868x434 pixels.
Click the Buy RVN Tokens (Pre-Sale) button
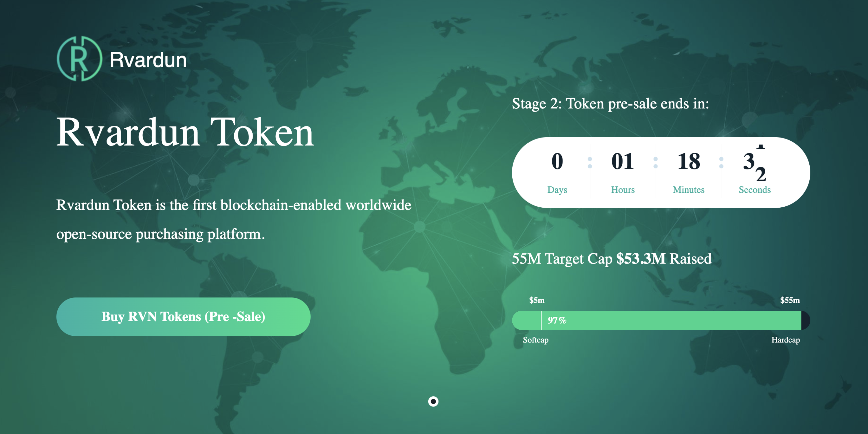pos(183,317)
